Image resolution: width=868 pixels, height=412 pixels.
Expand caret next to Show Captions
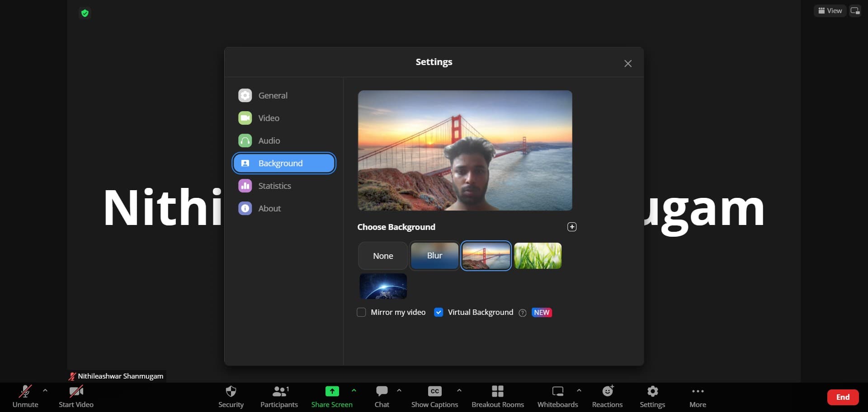[x=459, y=390]
